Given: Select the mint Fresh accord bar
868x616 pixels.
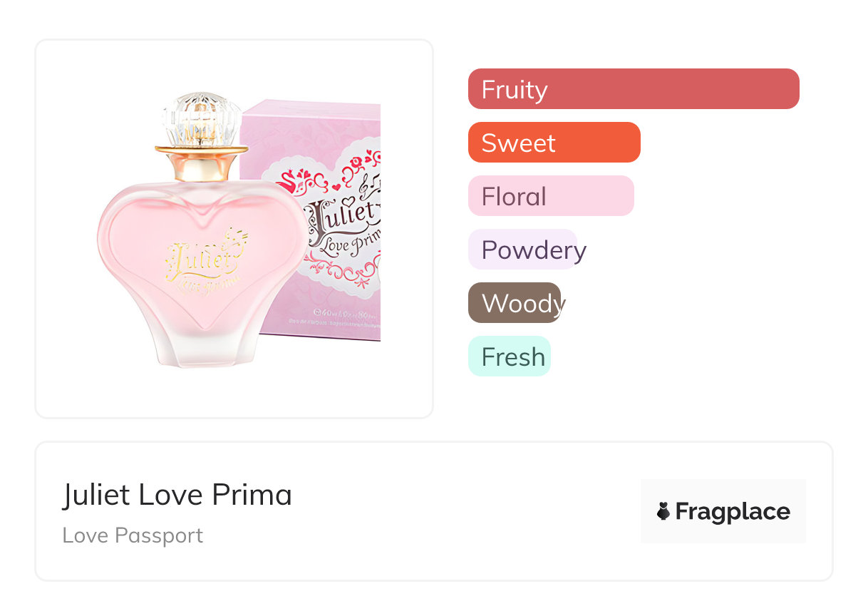Looking at the screenshot, I should pyautogui.click(x=509, y=356).
